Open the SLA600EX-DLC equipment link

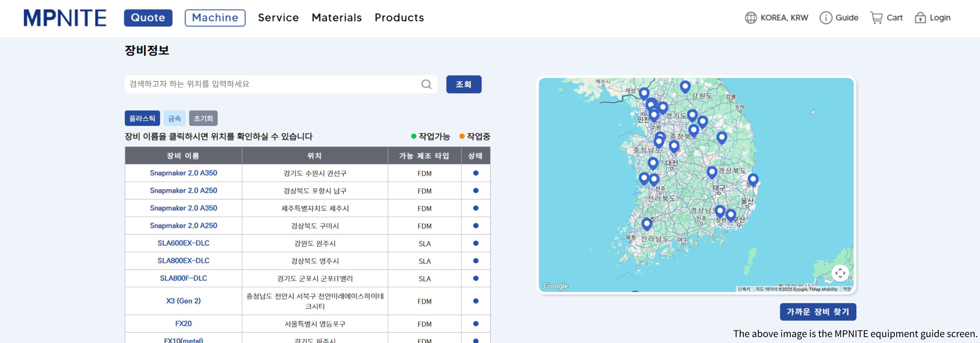point(183,243)
